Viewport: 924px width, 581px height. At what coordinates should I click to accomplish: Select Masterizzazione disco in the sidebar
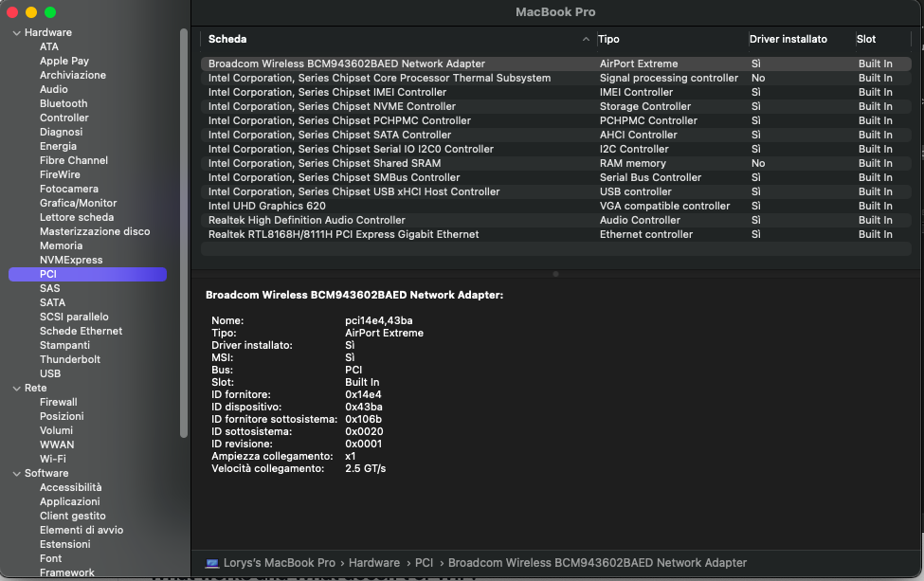[94, 231]
